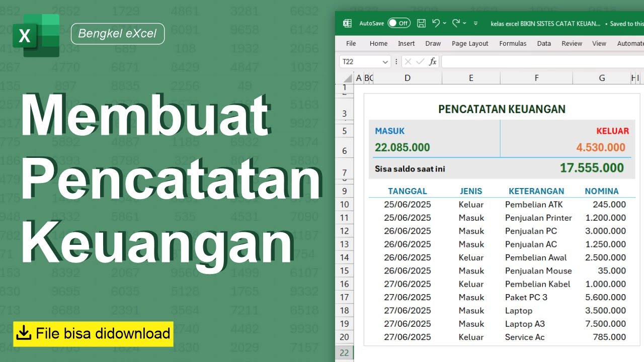Click the Enter checkmark in formula bar
The height and width of the screenshot is (362, 644).
[x=420, y=62]
